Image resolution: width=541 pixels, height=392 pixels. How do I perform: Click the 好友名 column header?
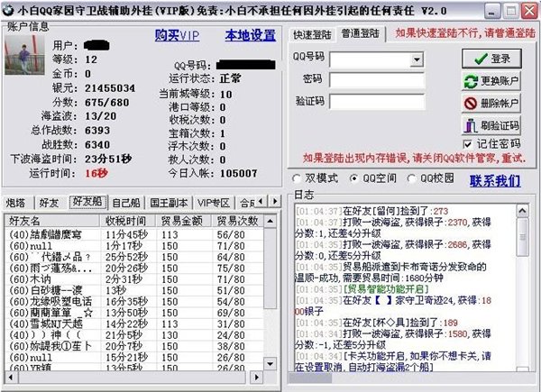[x=52, y=221]
